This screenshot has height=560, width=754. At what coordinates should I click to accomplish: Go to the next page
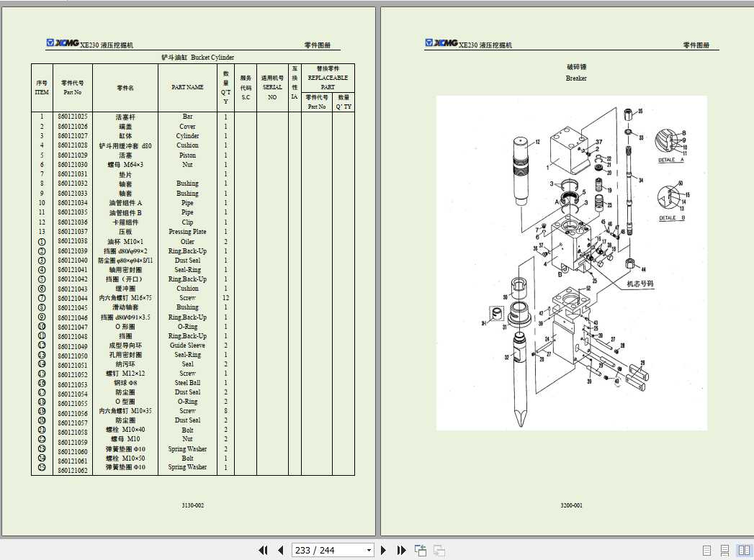coord(383,550)
